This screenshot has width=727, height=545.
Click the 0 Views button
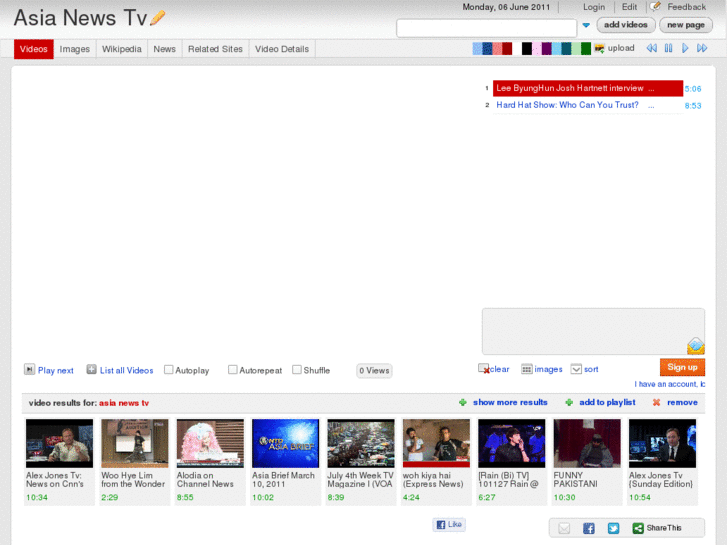(374, 371)
